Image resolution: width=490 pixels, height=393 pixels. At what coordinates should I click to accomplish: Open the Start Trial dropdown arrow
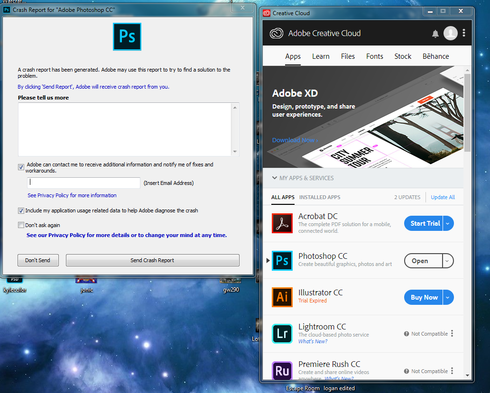[x=448, y=223]
